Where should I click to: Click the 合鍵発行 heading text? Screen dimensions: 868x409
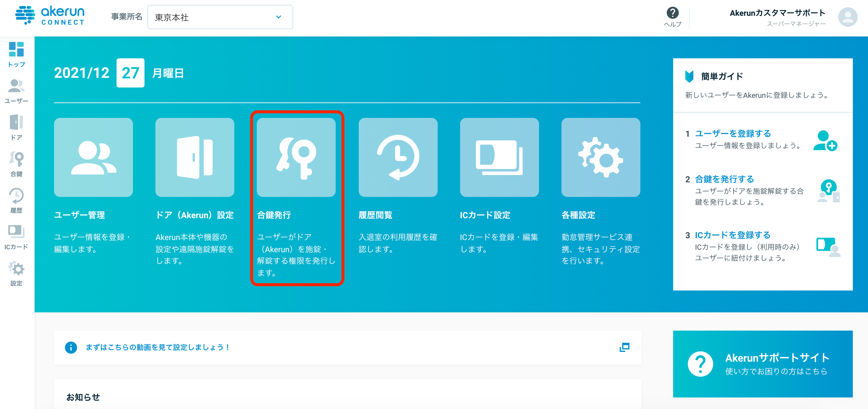[274, 215]
